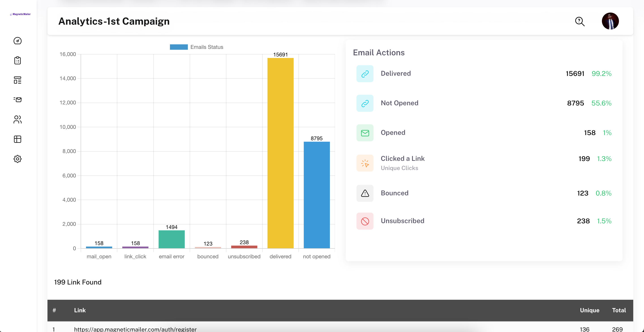The width and height of the screenshot is (644, 332).
Task: Click the MagneticMailer logo
Action: tap(20, 14)
